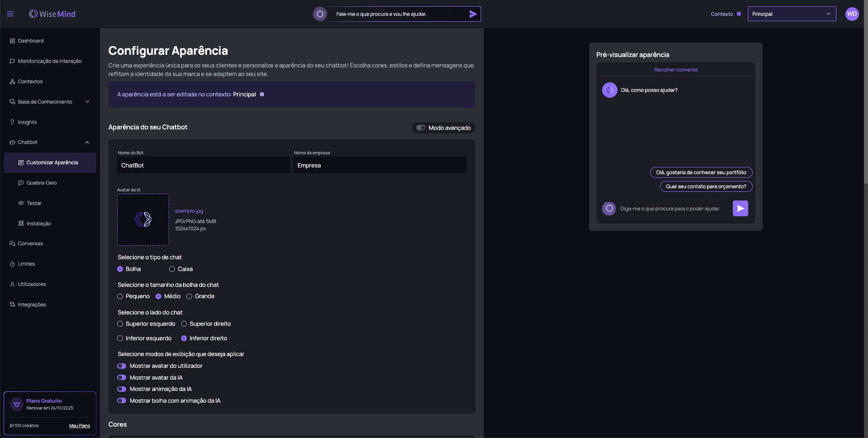Click the send button in chat preview
This screenshot has height=438, width=868.
(x=740, y=209)
